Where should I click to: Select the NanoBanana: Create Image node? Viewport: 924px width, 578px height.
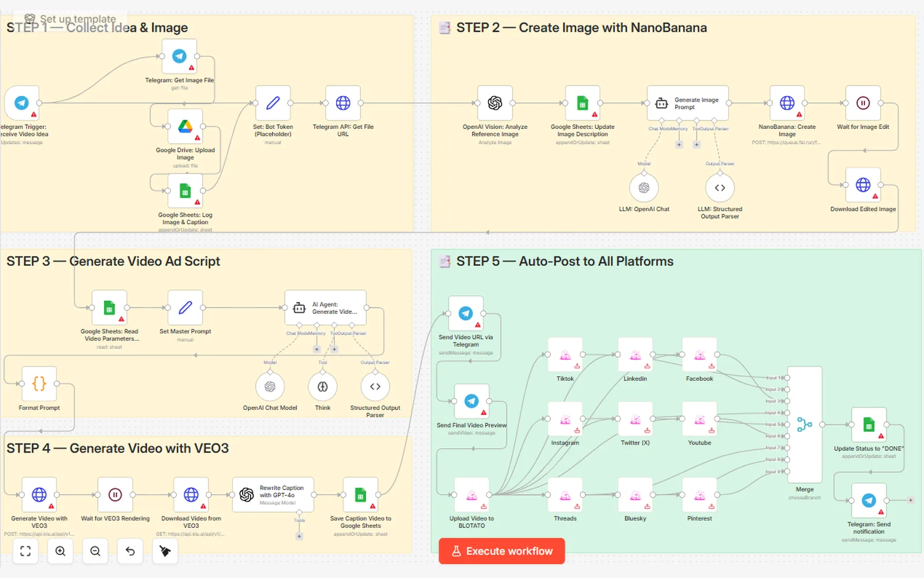click(787, 103)
